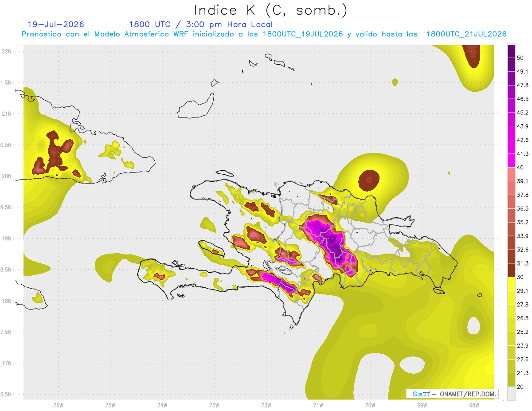The width and height of the screenshot is (532, 411).
Task: Click the "17N" latitude label
Action: point(7,364)
